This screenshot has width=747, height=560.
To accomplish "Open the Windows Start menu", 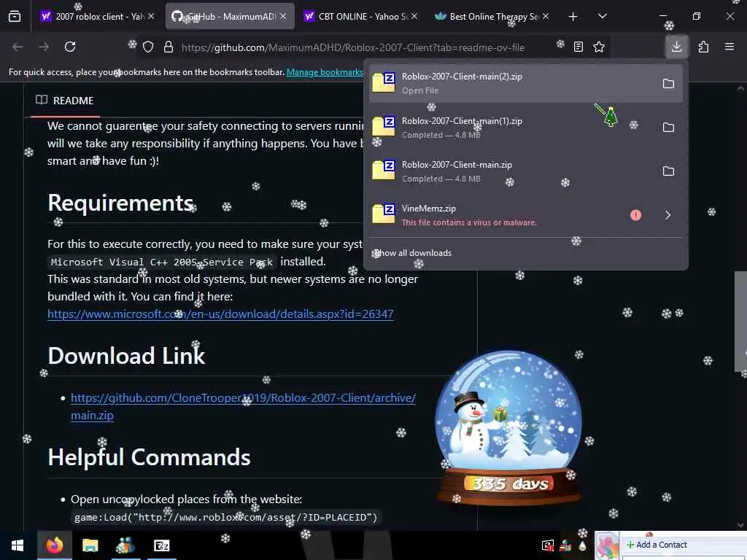I will [x=18, y=545].
